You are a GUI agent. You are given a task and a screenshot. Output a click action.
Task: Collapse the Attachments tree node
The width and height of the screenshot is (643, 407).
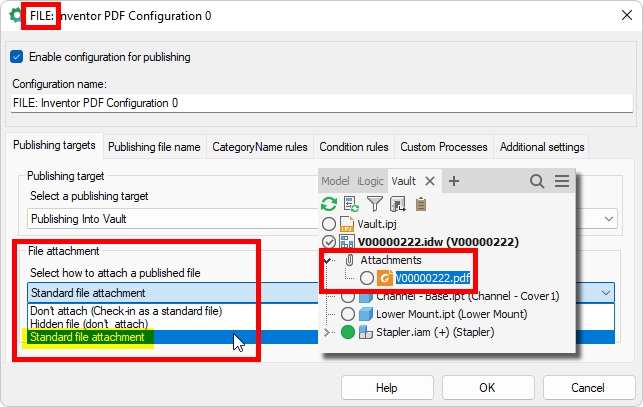coord(328,260)
